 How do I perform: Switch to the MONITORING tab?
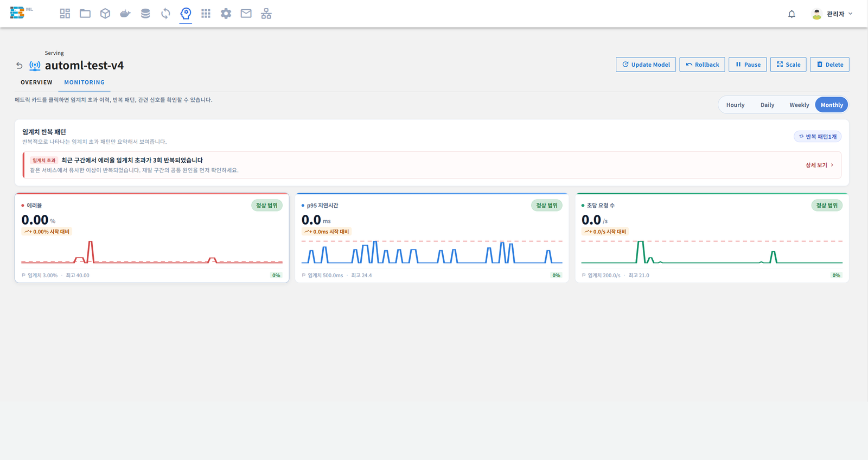(85, 82)
